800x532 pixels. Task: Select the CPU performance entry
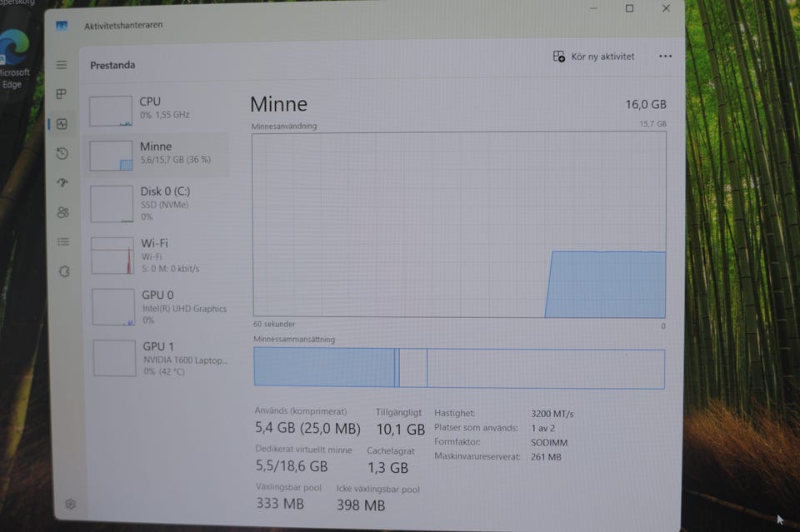click(157, 110)
